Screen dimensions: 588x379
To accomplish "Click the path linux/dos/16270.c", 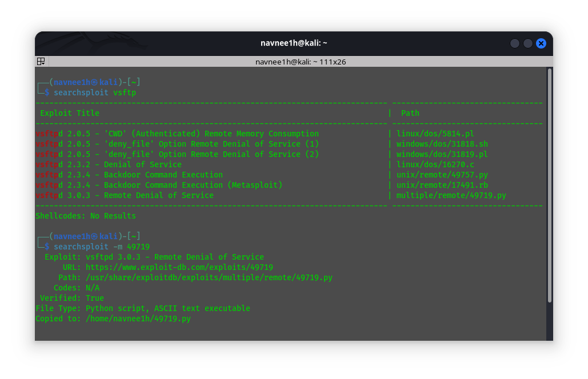I will [435, 164].
